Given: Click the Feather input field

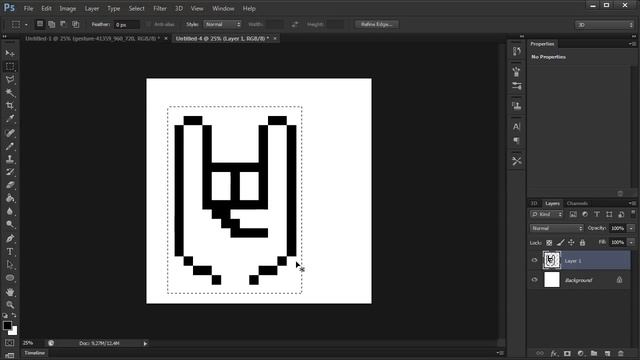Looking at the screenshot, I should pos(127,24).
